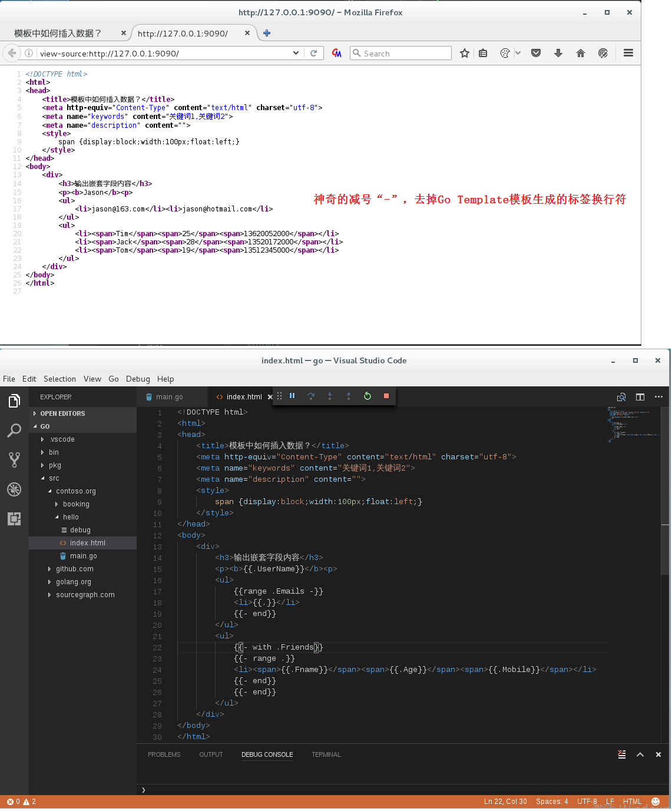The image size is (672, 811).
Task: Split the editor using the toolbar icon
Action: [x=640, y=397]
